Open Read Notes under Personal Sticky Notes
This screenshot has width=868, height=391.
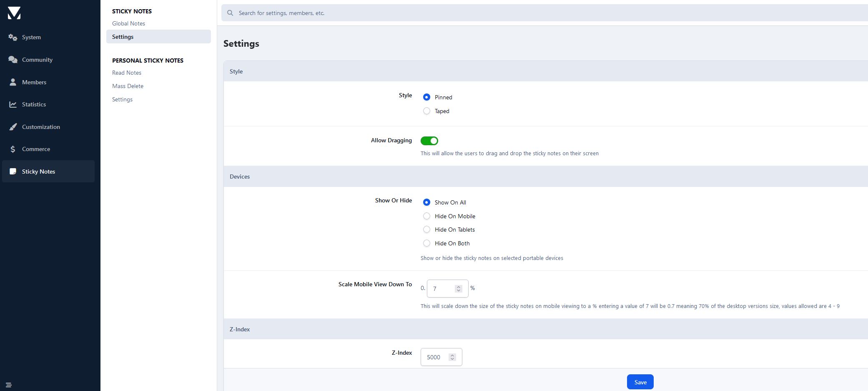127,73
